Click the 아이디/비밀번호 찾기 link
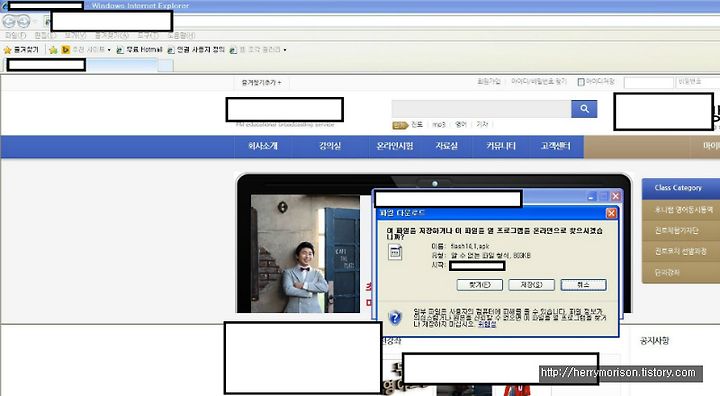The image size is (720, 396). [x=539, y=82]
